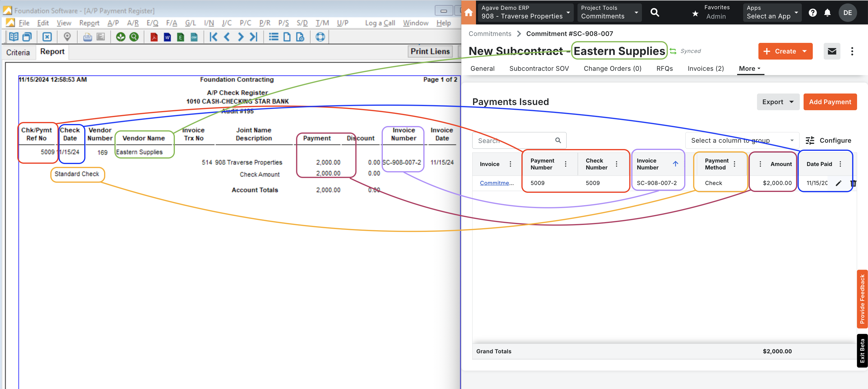The image size is (868, 389).
Task: Export the report to CSV
Action: 194,37
